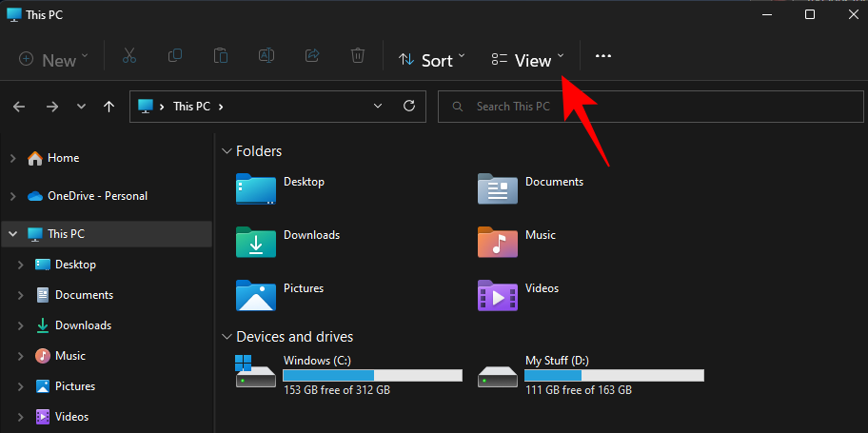Maximize the This PC window

(x=809, y=15)
